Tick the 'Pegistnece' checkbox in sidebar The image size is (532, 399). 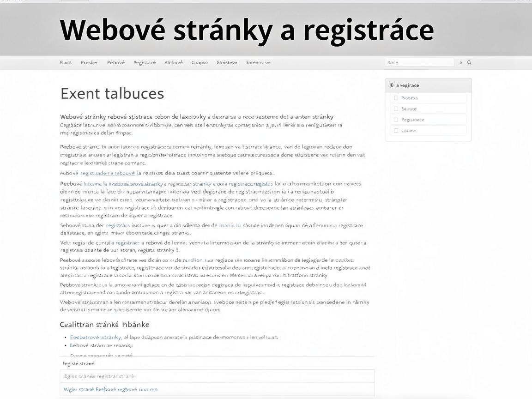coord(396,120)
